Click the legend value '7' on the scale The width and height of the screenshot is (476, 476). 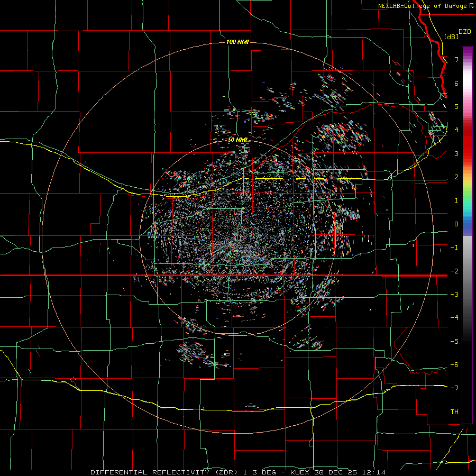click(456, 59)
